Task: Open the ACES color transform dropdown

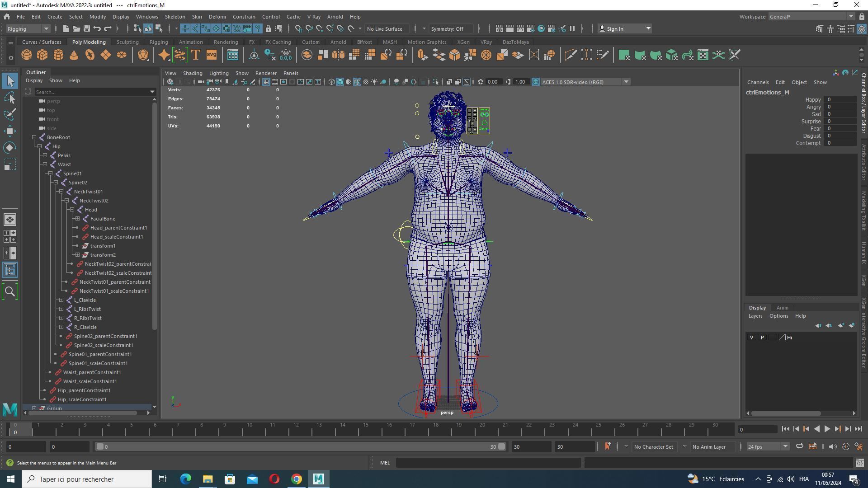Action: click(585, 82)
